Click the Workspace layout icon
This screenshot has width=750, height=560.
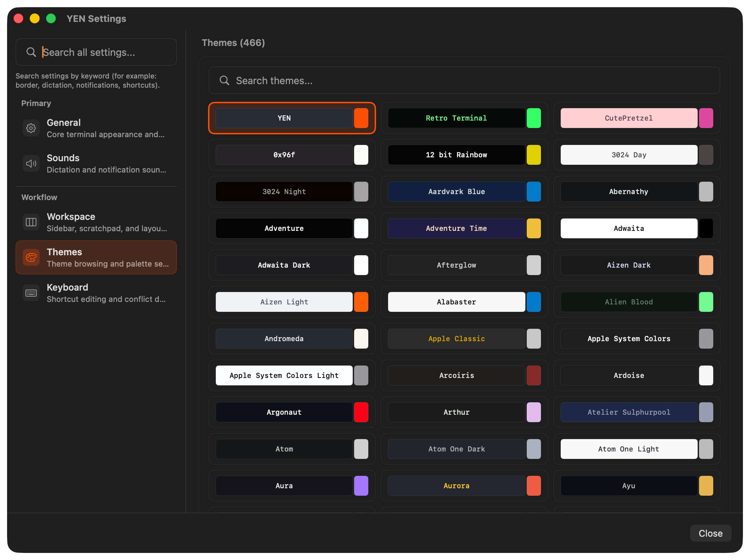point(31,222)
